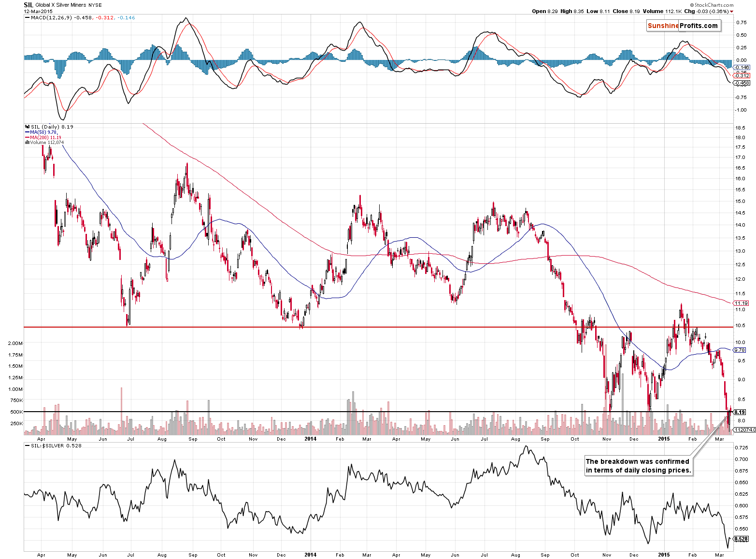The image size is (756, 559).
Task: Click the 0.725 ratio axis label
Action: [x=742, y=448]
